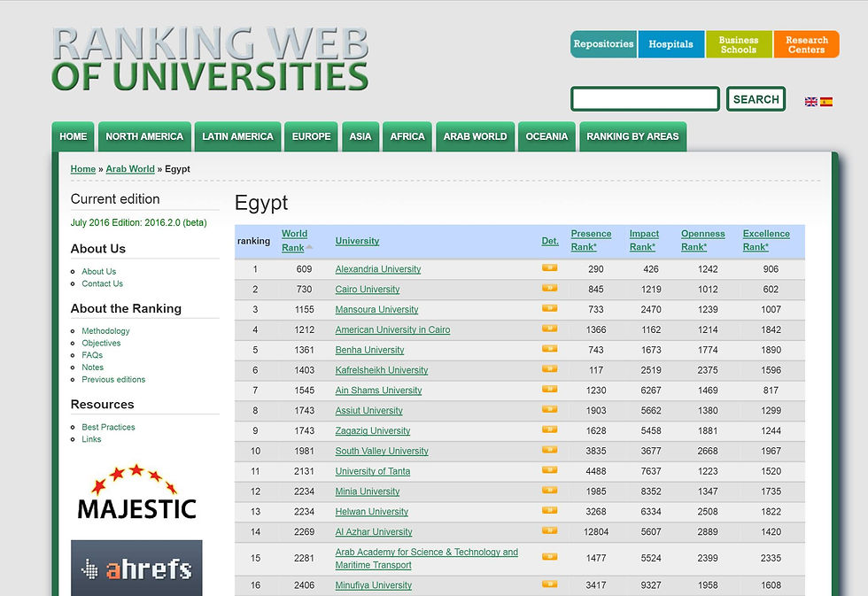Open details icon for Kafrelsheikh University
The image size is (868, 596).
click(549, 368)
